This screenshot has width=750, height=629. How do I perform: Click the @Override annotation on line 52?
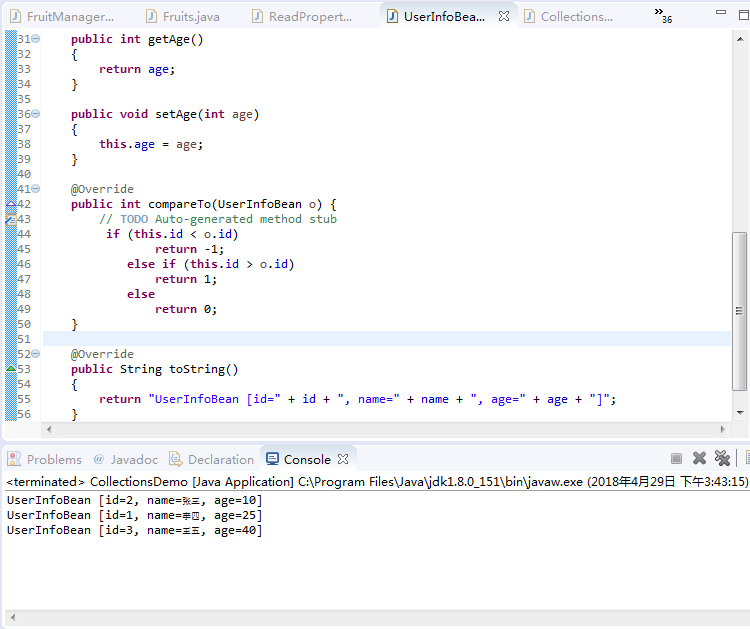[x=102, y=354]
